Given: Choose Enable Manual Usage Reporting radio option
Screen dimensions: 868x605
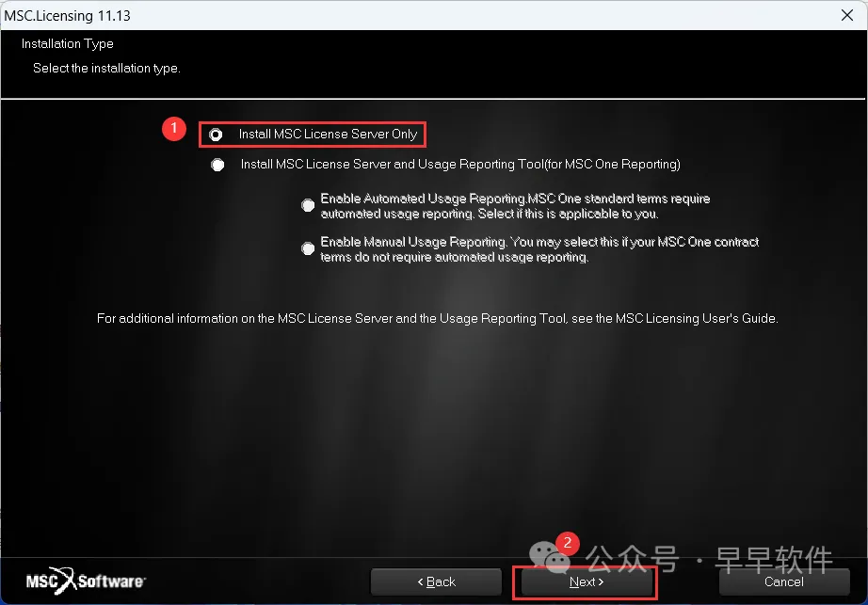Looking at the screenshot, I should (308, 248).
